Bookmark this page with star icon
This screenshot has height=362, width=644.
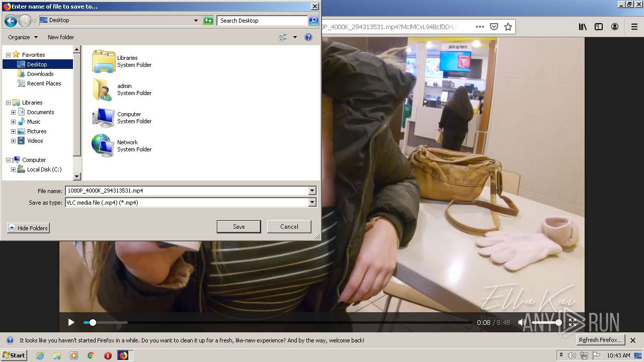(508, 27)
